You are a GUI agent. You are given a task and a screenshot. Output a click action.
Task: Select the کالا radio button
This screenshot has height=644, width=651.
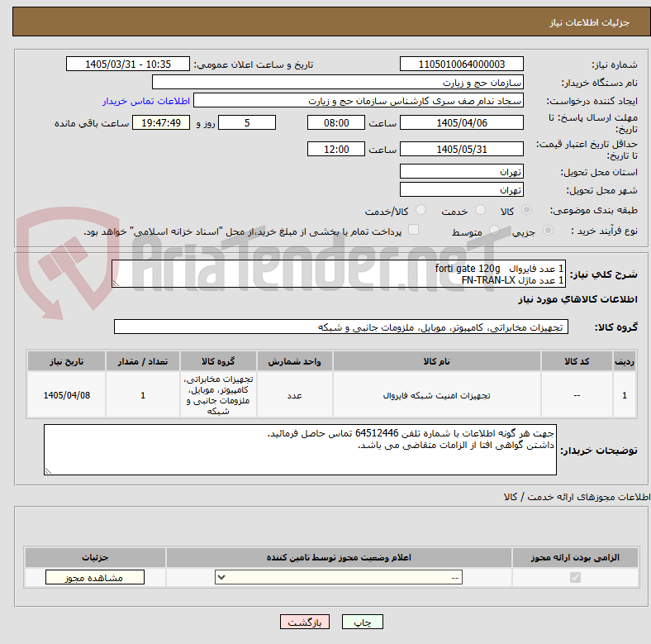pyautogui.click(x=526, y=210)
